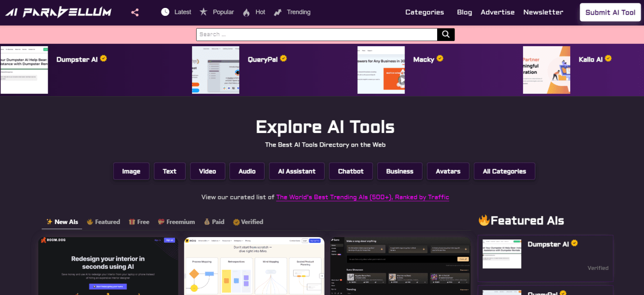Open Macky banner thumbnail

click(x=381, y=70)
